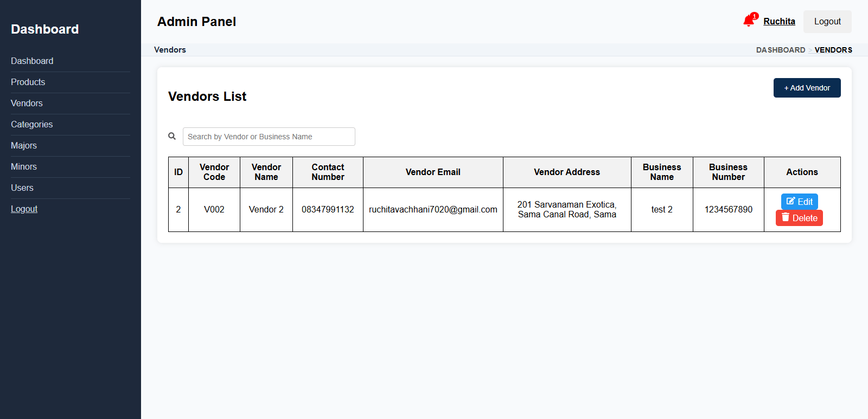This screenshot has width=868, height=419.
Task: Click the sidebar Logout link
Action: (24, 209)
